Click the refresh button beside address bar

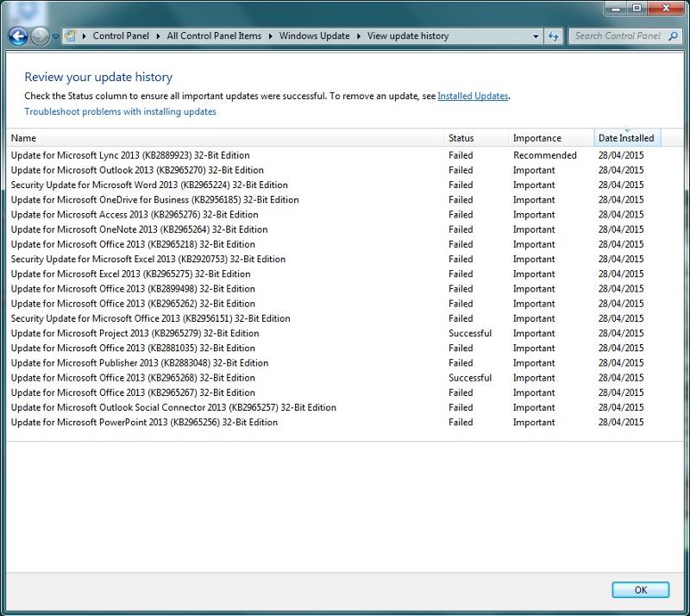tap(553, 36)
